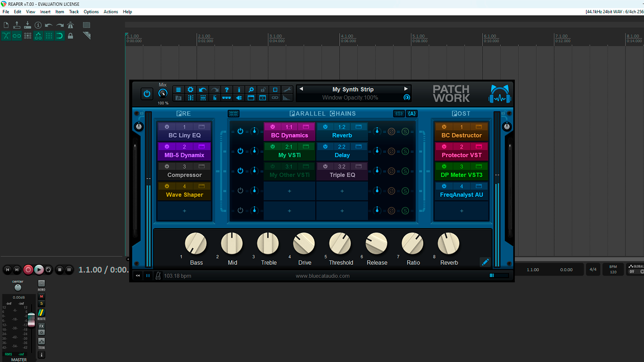This screenshot has height=362, width=644.
Task: Toggle the locking padlock icon
Action: click(70, 36)
